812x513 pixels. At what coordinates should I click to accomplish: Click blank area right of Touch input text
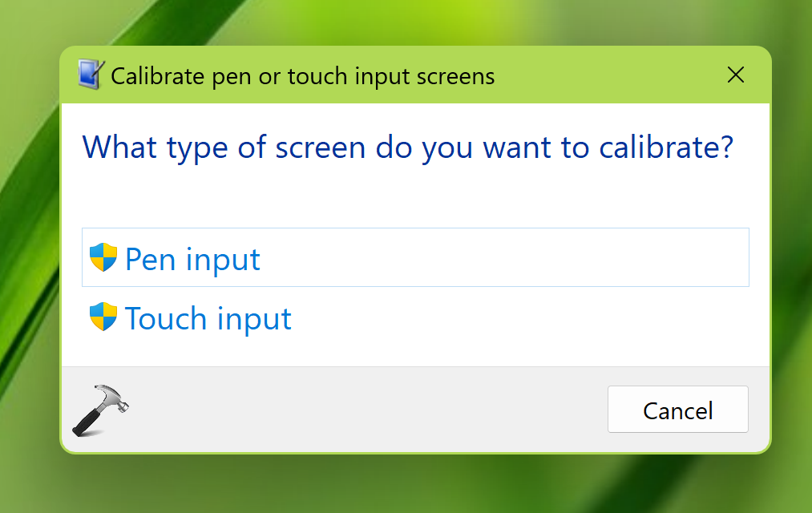pos(521,318)
